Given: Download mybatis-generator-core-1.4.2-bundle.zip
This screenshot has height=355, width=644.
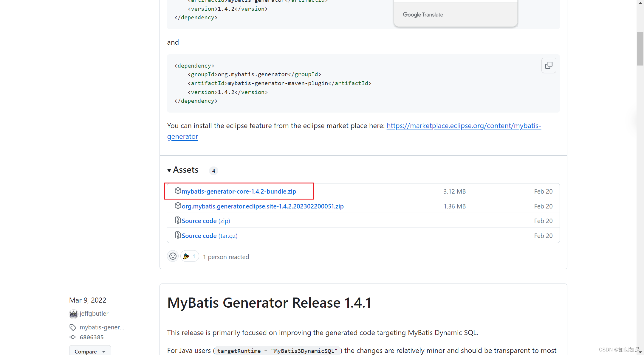Looking at the screenshot, I should [239, 191].
